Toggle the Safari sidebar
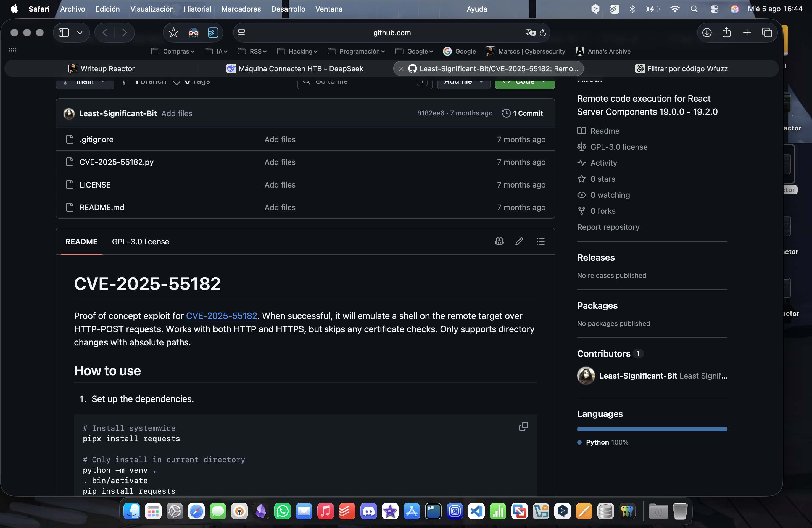Screen dimensions: 812x528 64,33
